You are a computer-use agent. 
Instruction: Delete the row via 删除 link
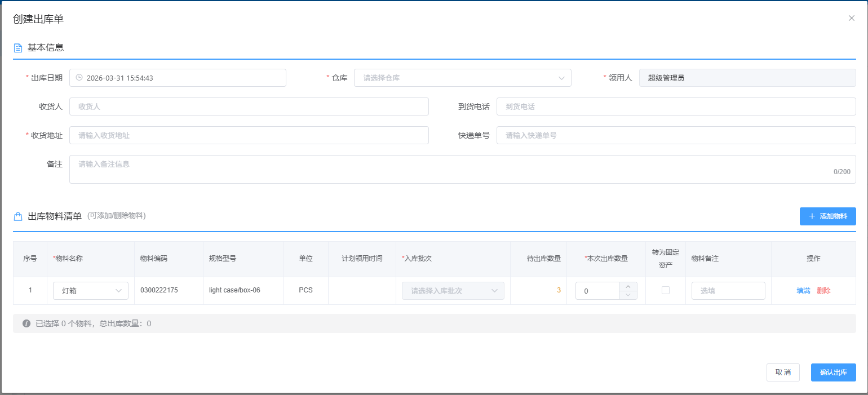[x=823, y=291]
